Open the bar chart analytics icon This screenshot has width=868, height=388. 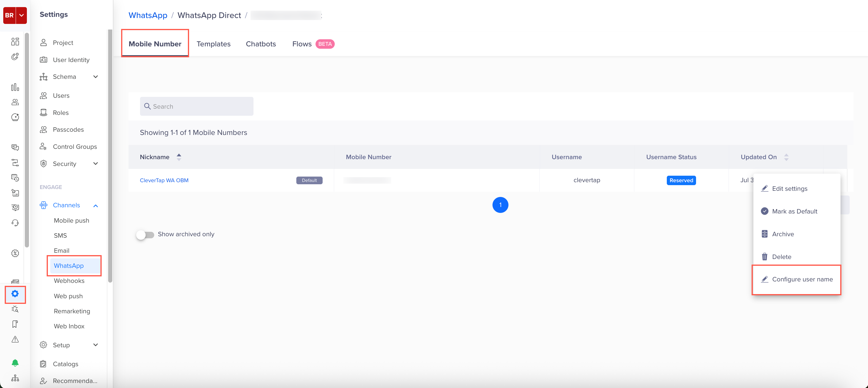[x=15, y=87]
